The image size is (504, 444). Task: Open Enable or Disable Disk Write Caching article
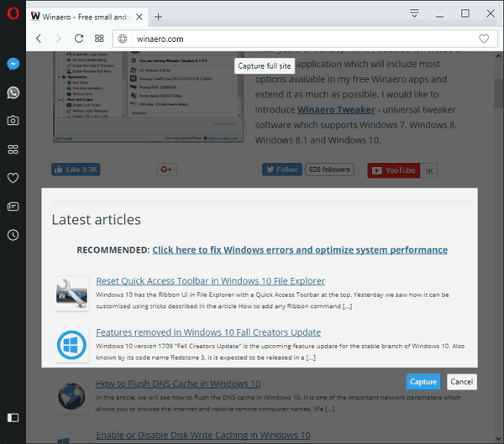pyautogui.click(x=203, y=435)
